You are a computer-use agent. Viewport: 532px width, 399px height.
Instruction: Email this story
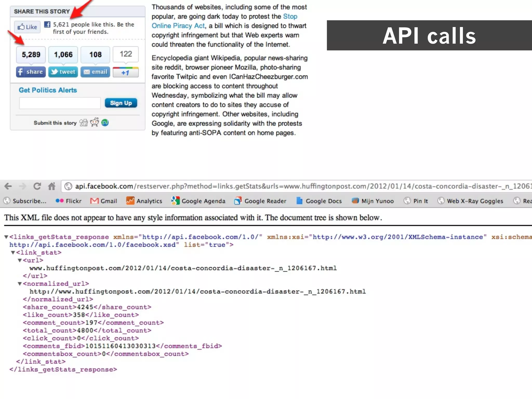pos(95,72)
